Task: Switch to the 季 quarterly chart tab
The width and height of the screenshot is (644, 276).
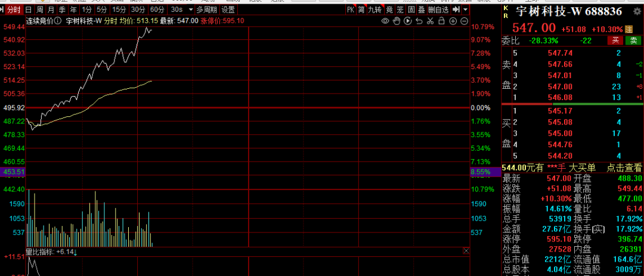Action: (x=61, y=10)
